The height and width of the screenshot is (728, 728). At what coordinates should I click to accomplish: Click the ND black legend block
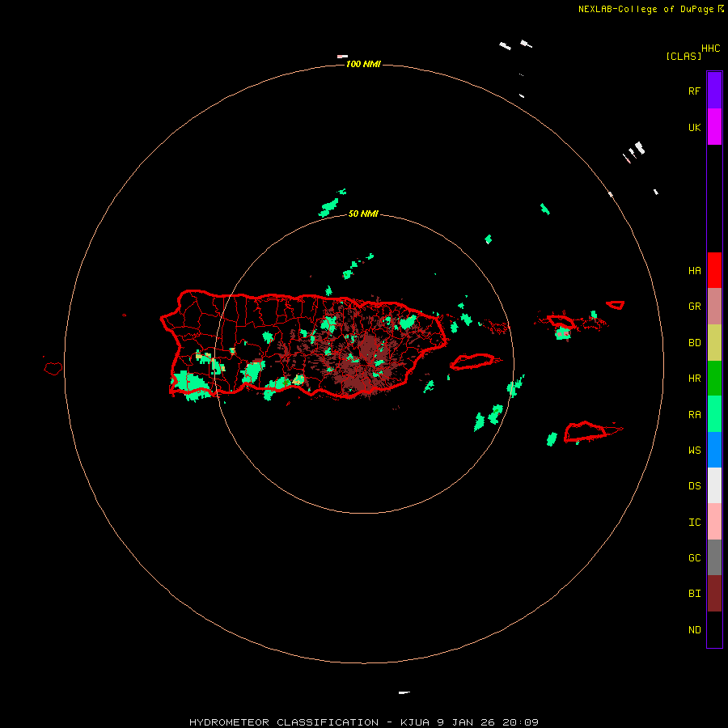click(x=714, y=629)
